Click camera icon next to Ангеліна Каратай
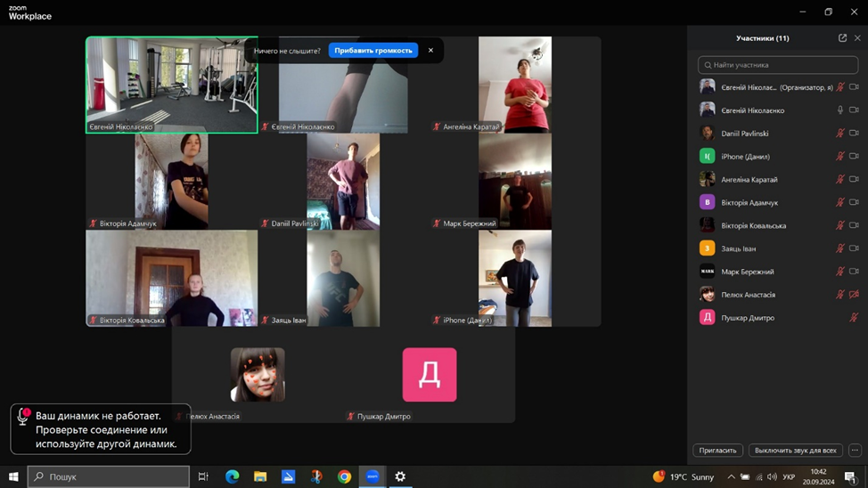868x488 pixels. [x=854, y=180]
